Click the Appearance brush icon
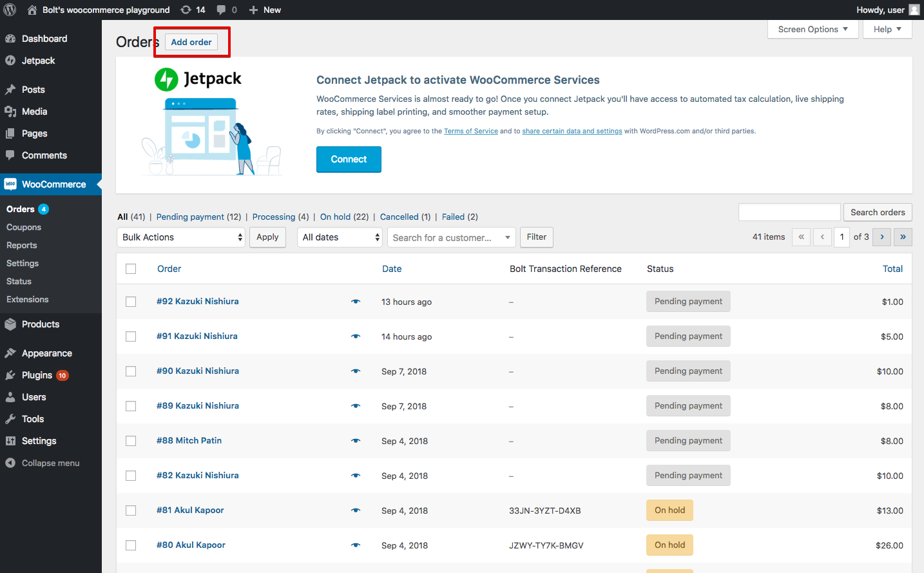Screen dimensions: 924x573 coord(10,353)
